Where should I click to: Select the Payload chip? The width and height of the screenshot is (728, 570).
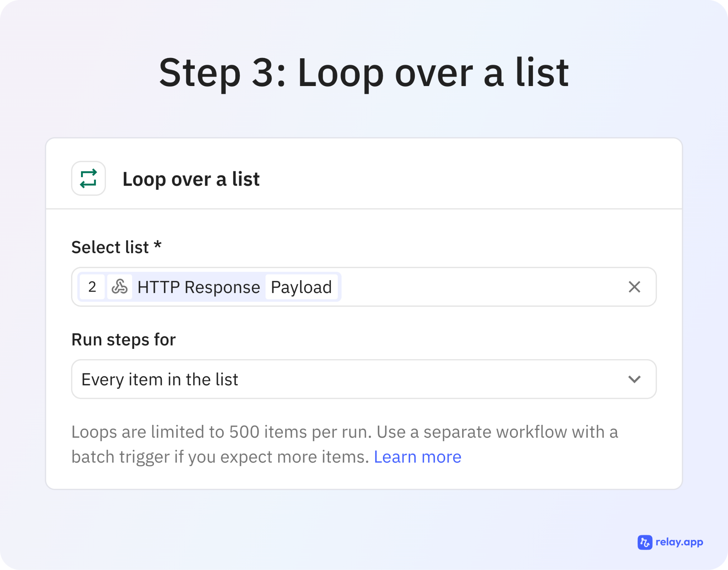(x=301, y=287)
